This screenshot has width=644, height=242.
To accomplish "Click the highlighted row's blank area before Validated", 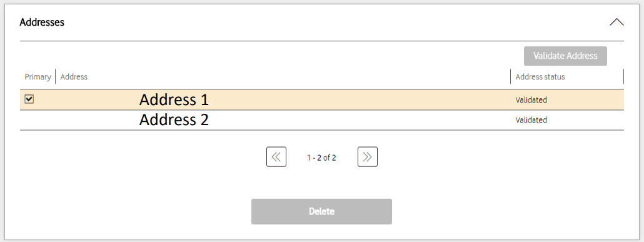I will pyautogui.click(x=360, y=99).
